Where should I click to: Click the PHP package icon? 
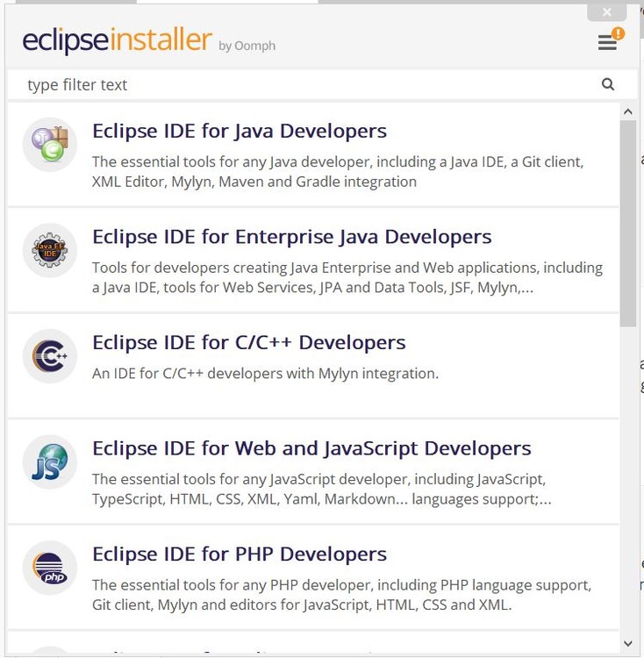pyautogui.click(x=50, y=568)
